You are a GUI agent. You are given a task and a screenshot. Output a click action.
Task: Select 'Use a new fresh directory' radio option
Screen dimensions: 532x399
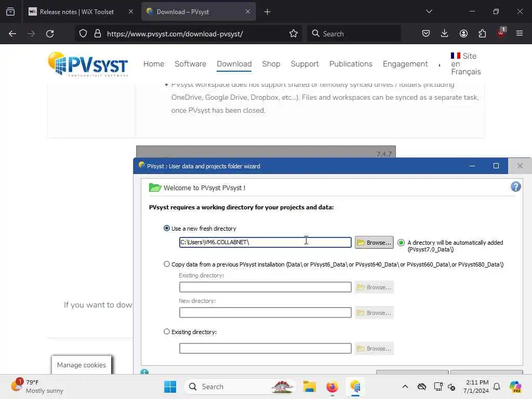point(167,229)
